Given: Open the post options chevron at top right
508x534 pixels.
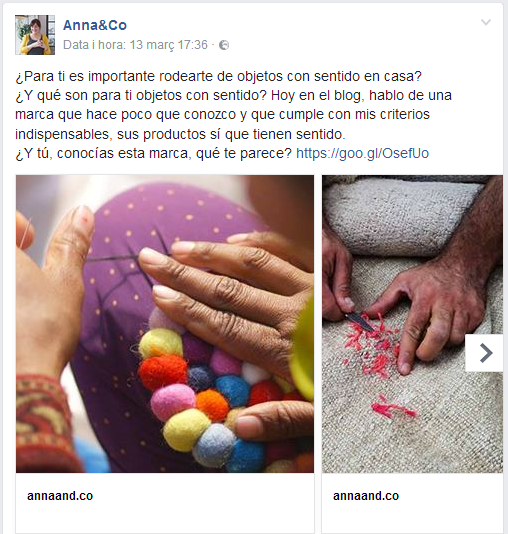Looking at the screenshot, I should point(486,22).
